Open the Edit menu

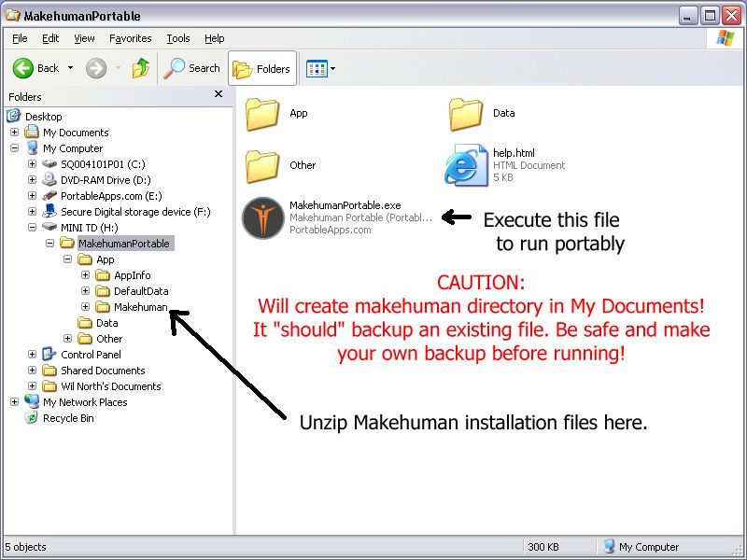pos(50,38)
